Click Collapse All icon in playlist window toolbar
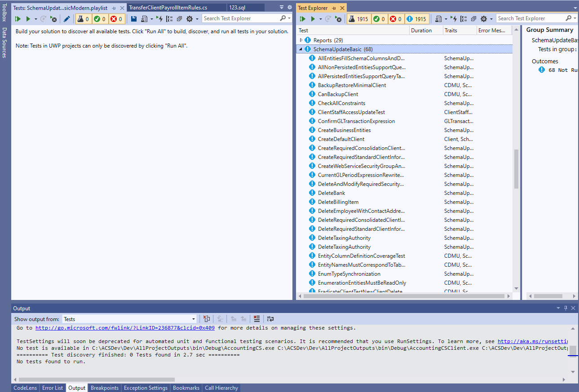The height and width of the screenshot is (392, 579). click(x=179, y=19)
